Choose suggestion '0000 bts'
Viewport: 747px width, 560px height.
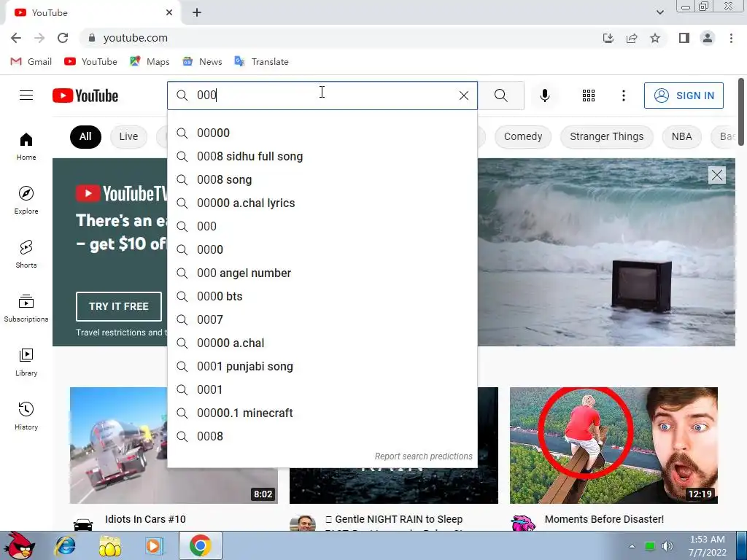(x=322, y=296)
